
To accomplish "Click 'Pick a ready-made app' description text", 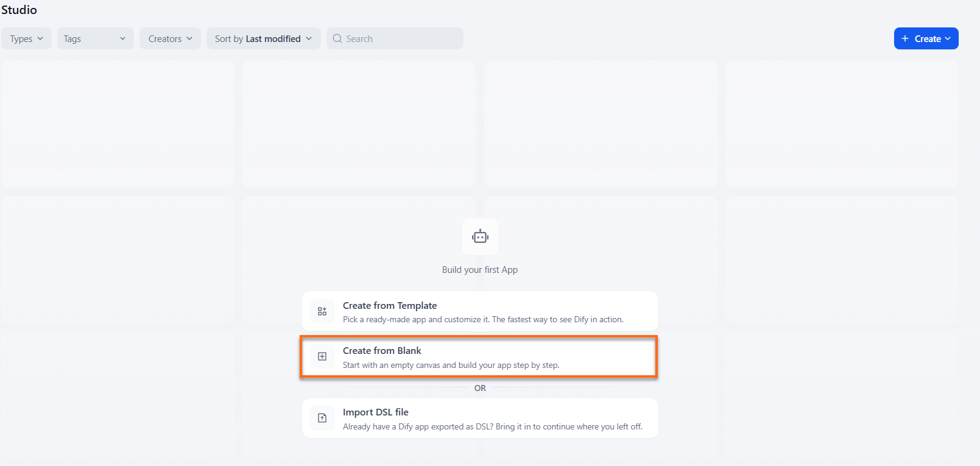I will click(x=483, y=319).
